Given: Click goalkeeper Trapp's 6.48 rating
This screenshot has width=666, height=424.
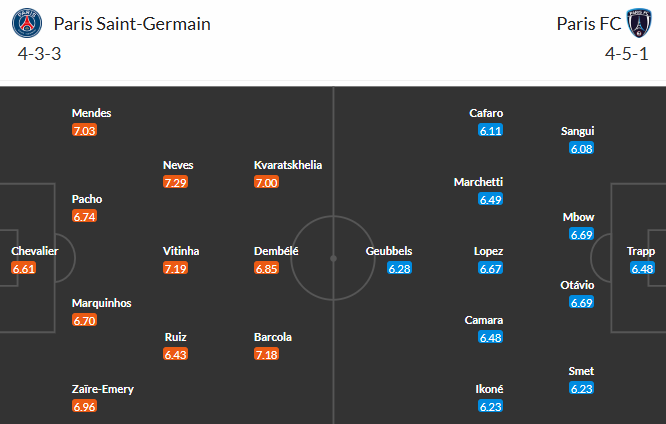Looking at the screenshot, I should pyautogui.click(x=642, y=269).
